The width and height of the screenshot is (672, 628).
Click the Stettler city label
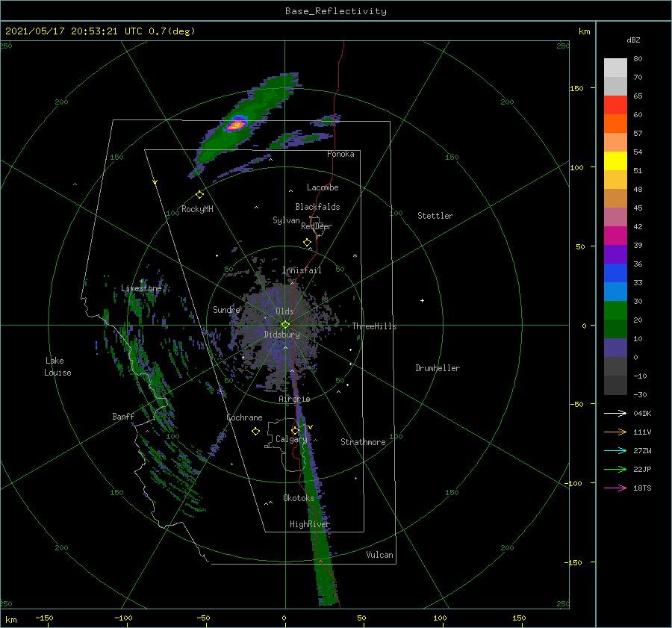[435, 216]
